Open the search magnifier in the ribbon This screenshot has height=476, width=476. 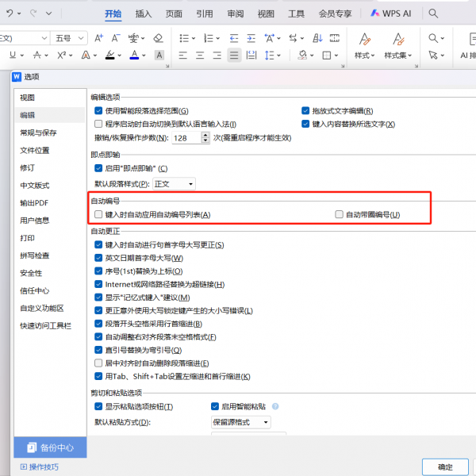point(433,13)
